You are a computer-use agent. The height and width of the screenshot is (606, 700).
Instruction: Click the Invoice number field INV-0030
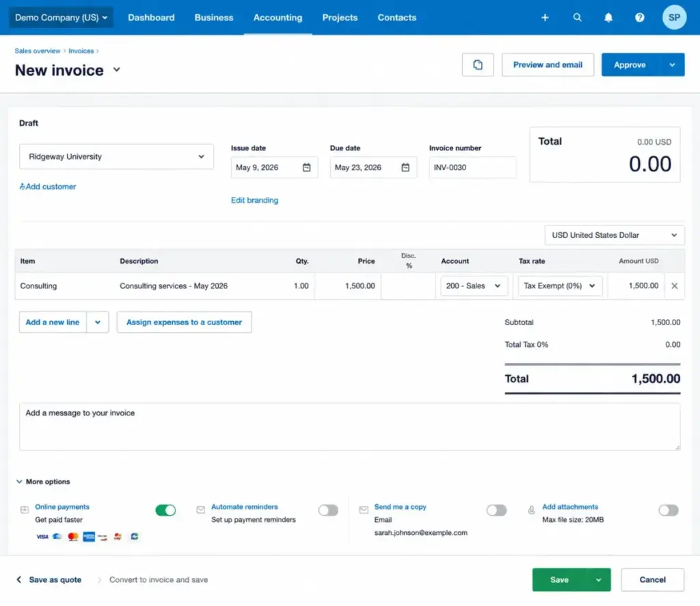(x=472, y=167)
